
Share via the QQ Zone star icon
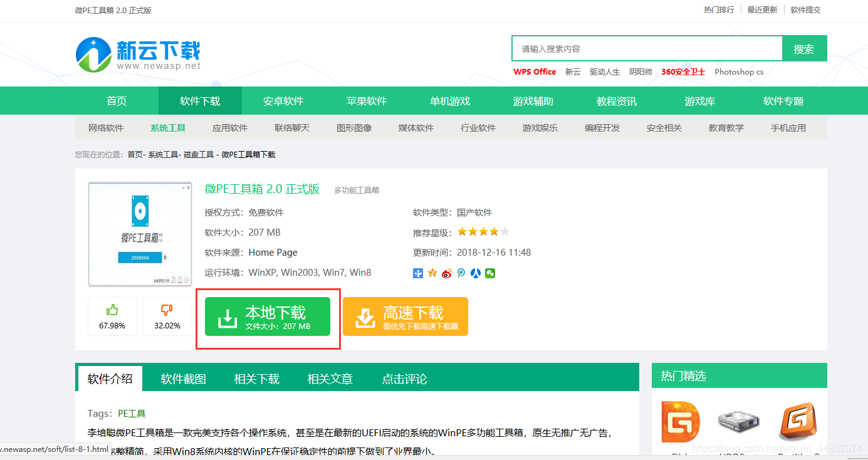[x=432, y=273]
